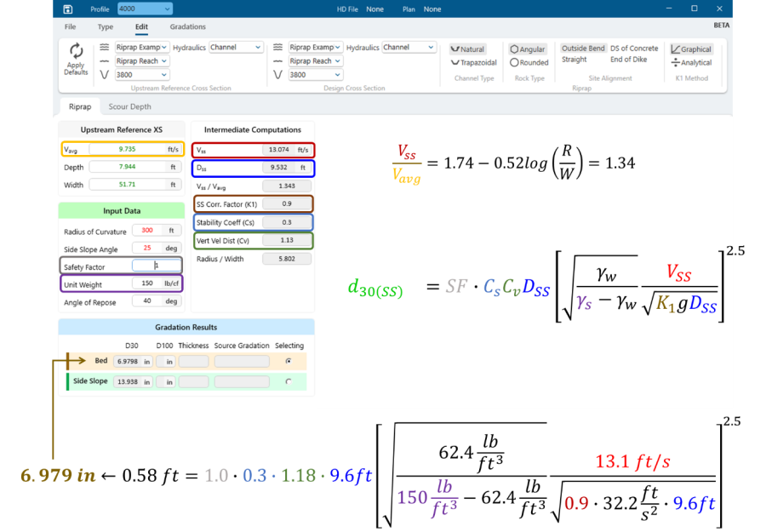This screenshot has height=532, width=766.
Task: Click the Save icon in title bar
Action: (x=67, y=9)
